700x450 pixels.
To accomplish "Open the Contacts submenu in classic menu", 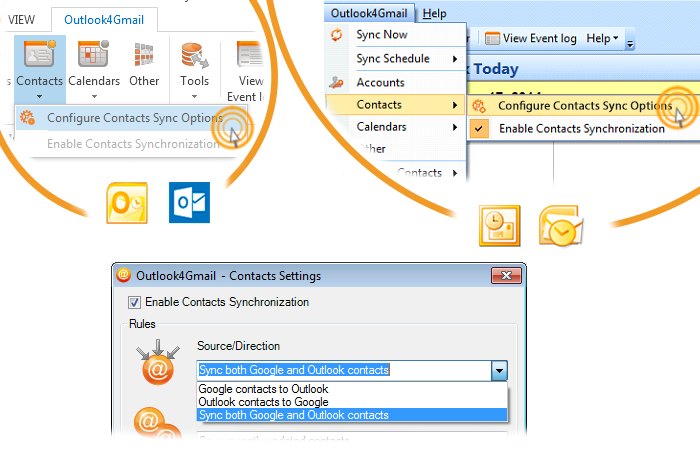I will (396, 105).
